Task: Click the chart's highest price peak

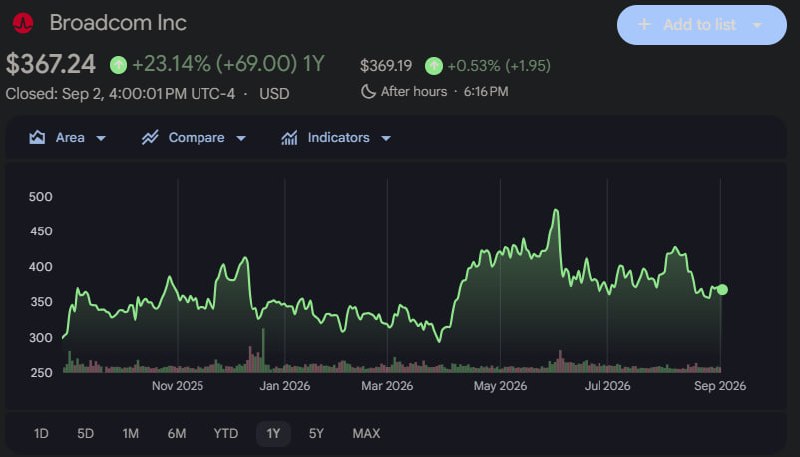Action: [556, 210]
